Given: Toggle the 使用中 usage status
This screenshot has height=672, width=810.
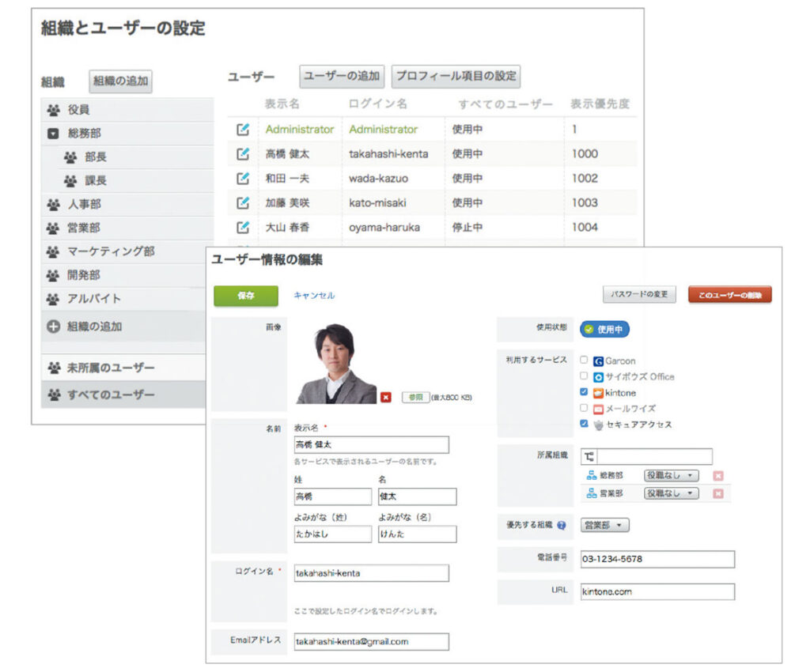Looking at the screenshot, I should [x=606, y=330].
